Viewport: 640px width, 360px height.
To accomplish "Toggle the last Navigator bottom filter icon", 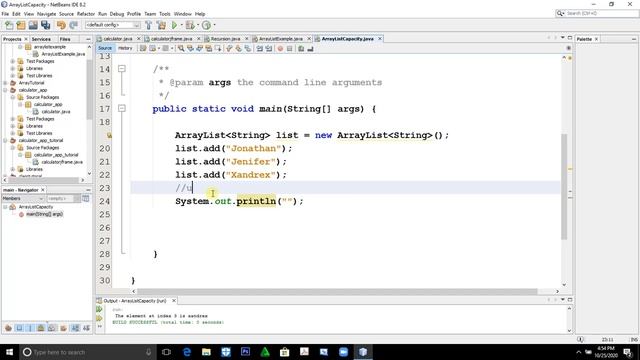I will 86,328.
